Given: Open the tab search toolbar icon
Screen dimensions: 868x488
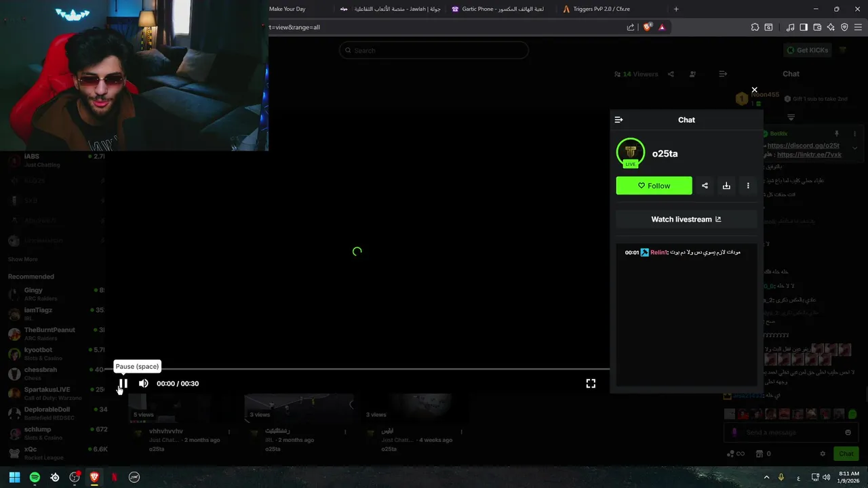Looking at the screenshot, I should tap(768, 27).
